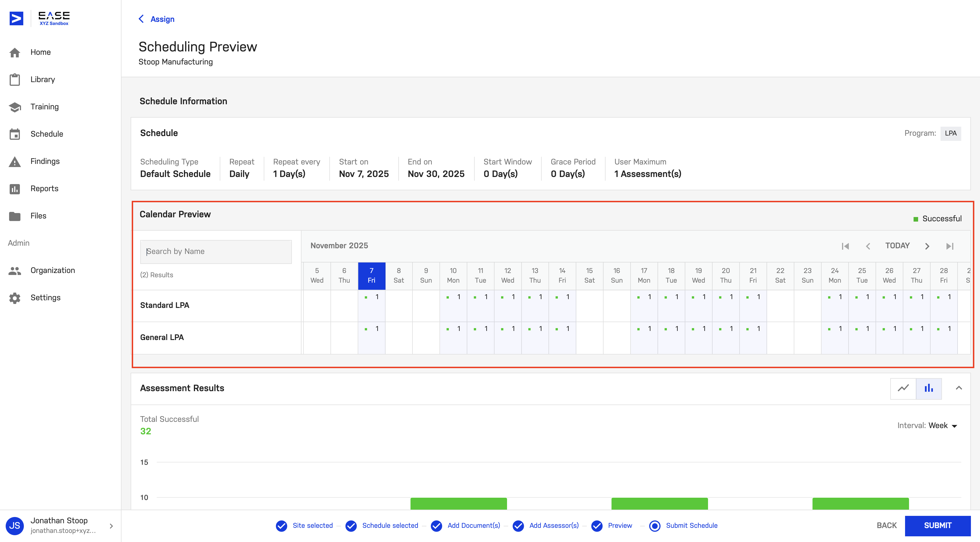Click the Schedule selected checkmark icon
Screen dimensions: 980x542
coord(351,526)
